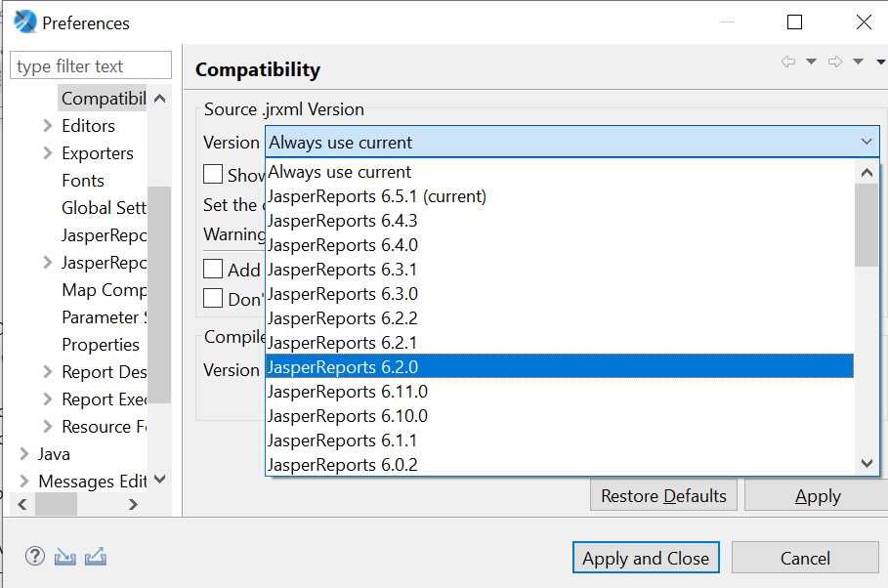
Task: Select JasperReports 6.10.0 option
Action: [560, 415]
